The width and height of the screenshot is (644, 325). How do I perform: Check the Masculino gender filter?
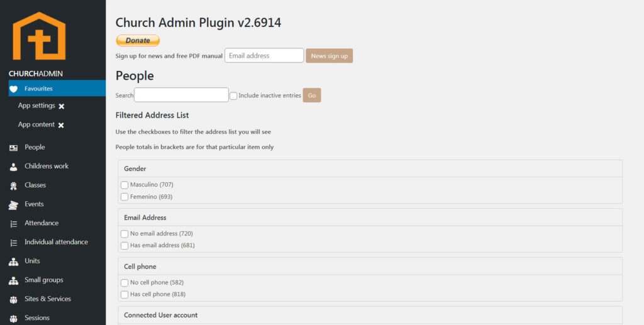pyautogui.click(x=125, y=185)
